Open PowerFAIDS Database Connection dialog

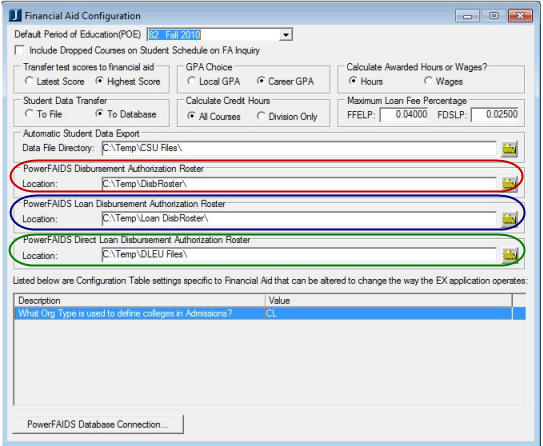click(x=98, y=424)
